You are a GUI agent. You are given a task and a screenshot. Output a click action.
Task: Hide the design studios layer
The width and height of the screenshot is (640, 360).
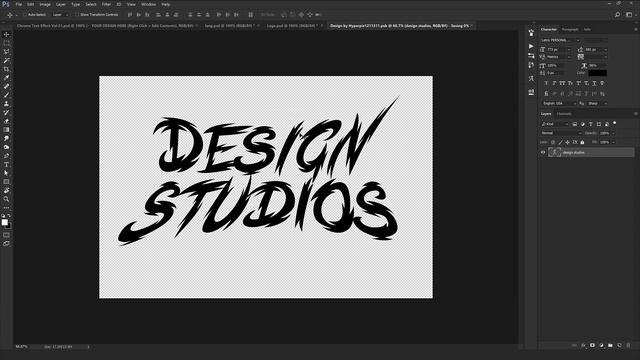click(543, 153)
